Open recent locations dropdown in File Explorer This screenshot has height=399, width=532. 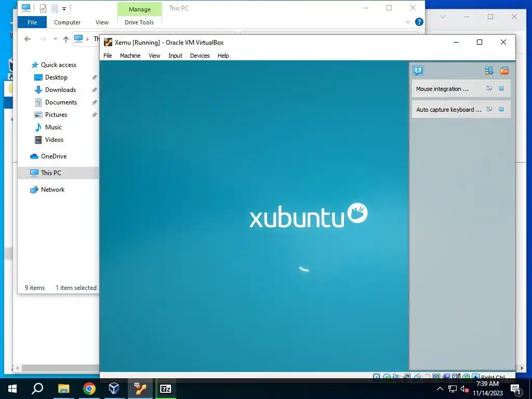[55, 39]
